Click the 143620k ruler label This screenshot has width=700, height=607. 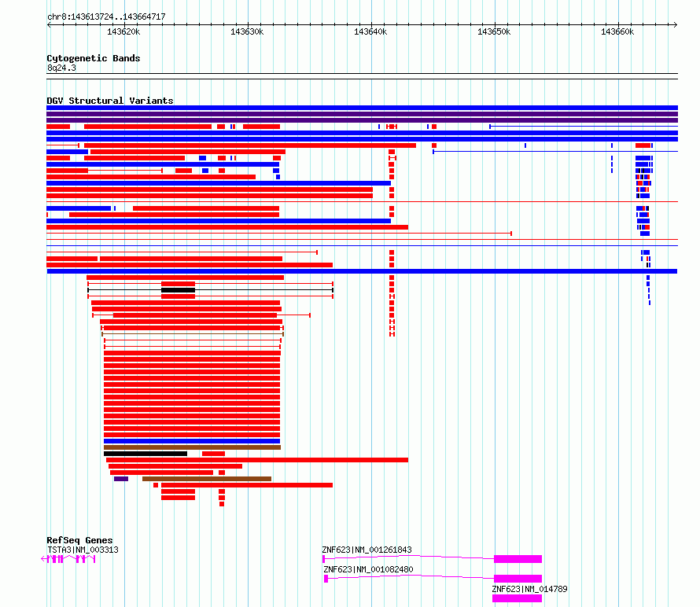[x=123, y=31]
